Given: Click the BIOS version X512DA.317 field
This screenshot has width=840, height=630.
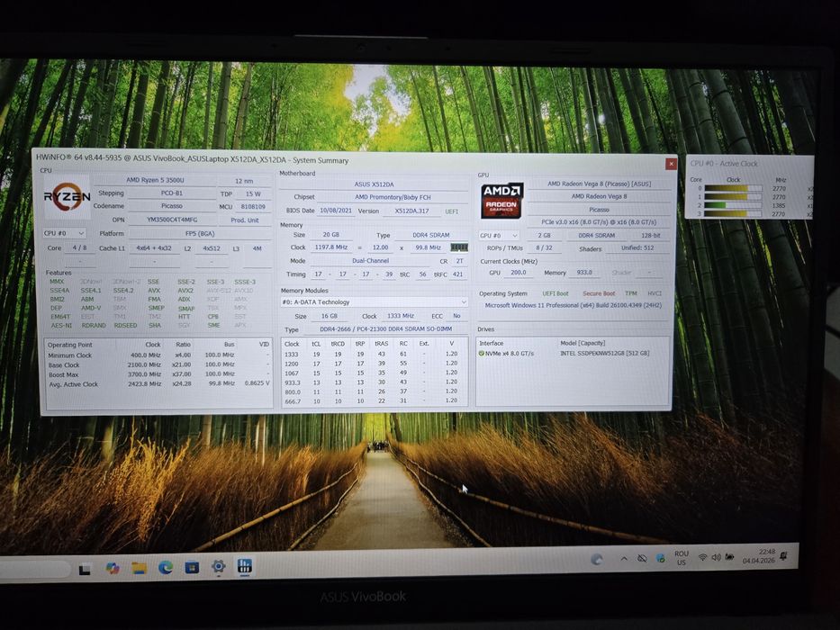Looking at the screenshot, I should [412, 211].
